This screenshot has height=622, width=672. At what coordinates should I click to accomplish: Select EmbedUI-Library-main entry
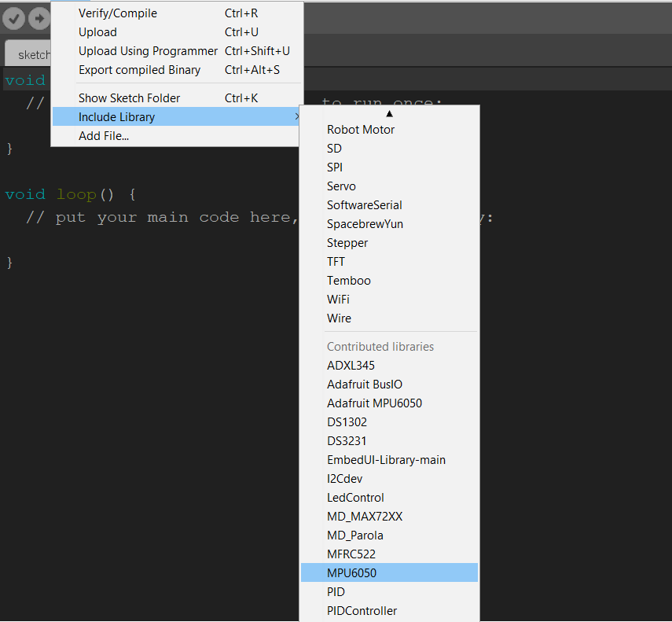point(389,459)
